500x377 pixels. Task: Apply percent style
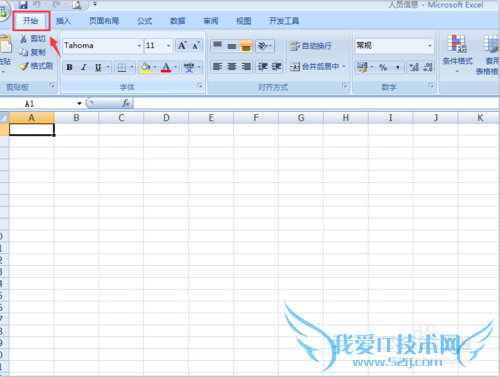(x=383, y=68)
